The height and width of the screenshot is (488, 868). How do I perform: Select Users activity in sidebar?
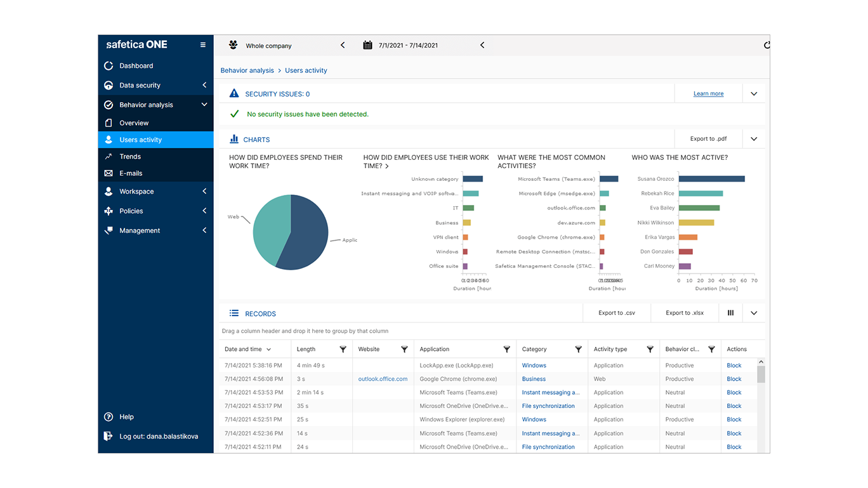(x=155, y=140)
